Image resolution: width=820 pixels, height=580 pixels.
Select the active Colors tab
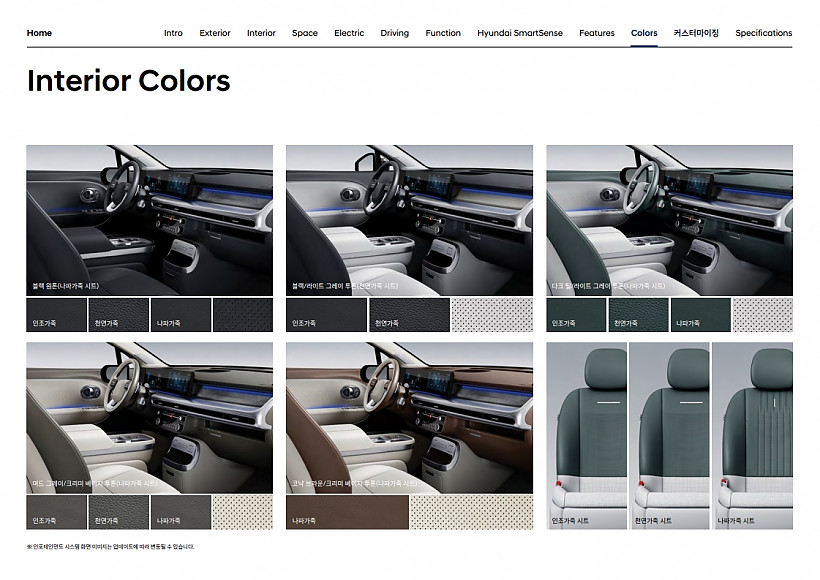click(x=644, y=33)
